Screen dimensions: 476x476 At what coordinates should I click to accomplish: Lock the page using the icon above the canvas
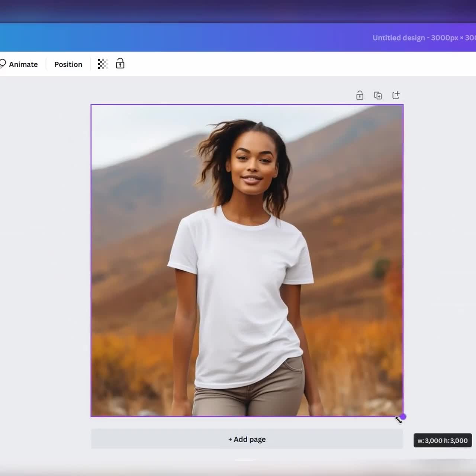point(360,96)
